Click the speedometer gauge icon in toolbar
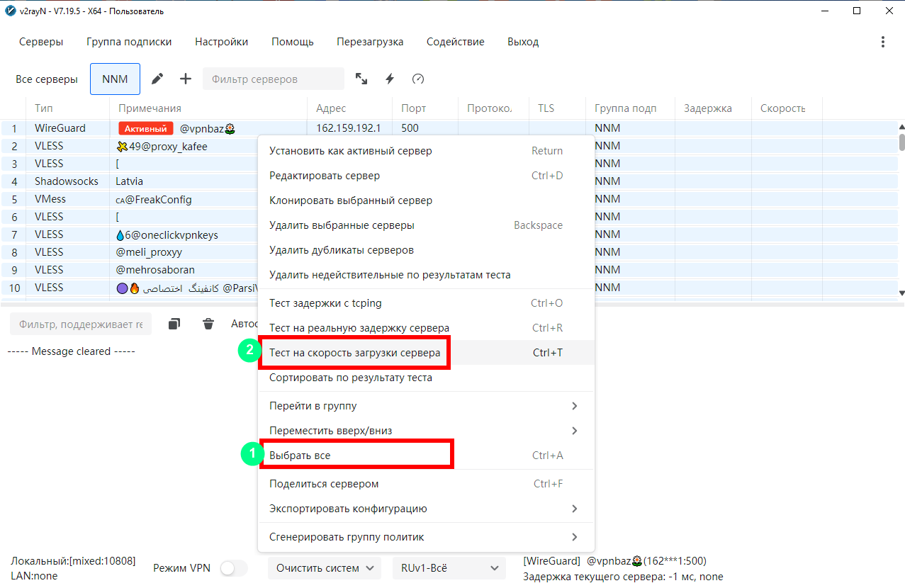 pos(418,79)
